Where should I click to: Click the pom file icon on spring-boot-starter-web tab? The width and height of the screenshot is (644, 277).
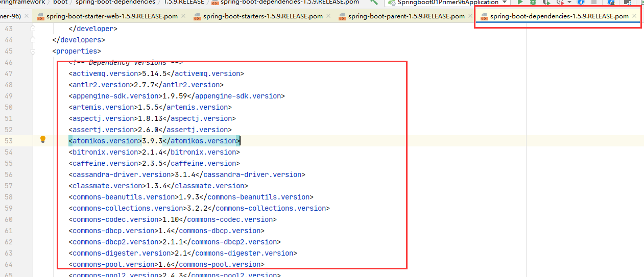click(x=40, y=16)
